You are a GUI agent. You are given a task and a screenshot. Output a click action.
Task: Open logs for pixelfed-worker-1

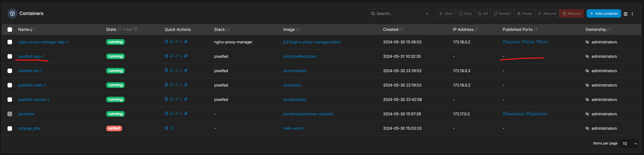[166, 99]
